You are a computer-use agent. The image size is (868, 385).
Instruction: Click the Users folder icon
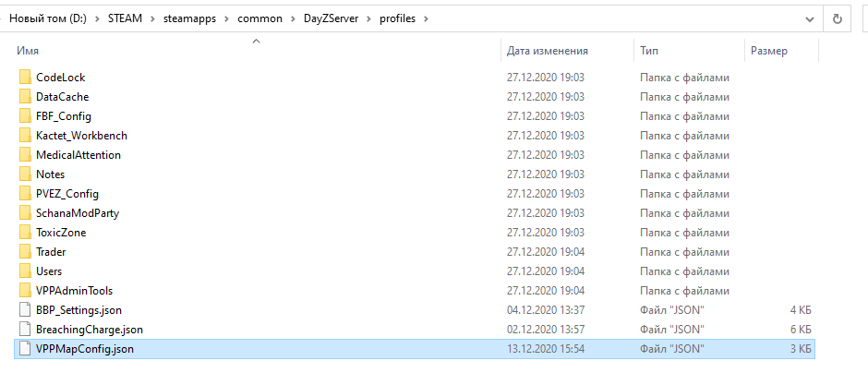[x=24, y=271]
